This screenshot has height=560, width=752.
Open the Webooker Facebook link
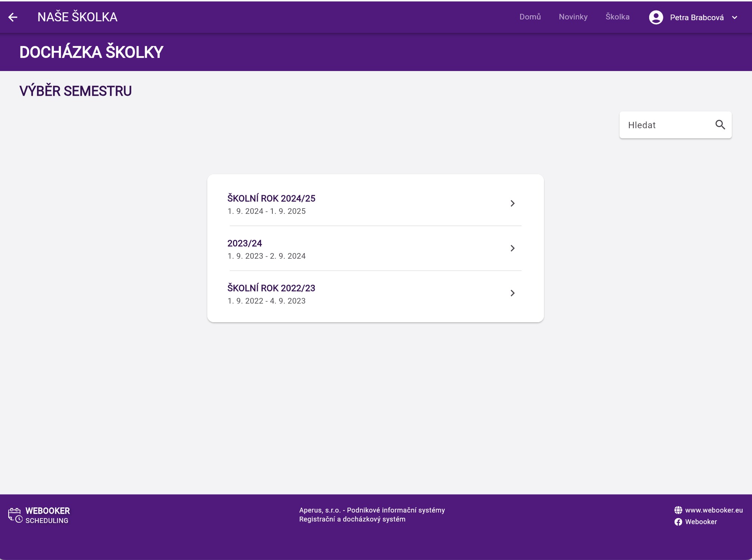tap(701, 522)
